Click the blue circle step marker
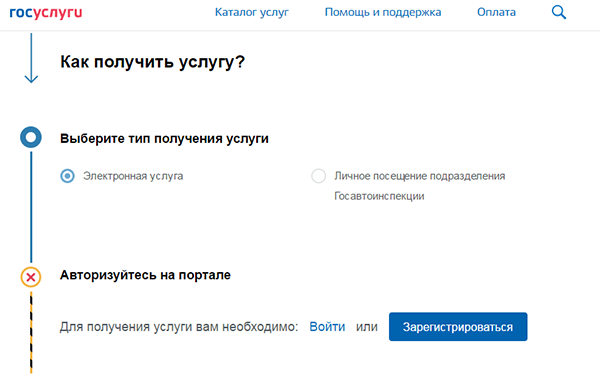The image size is (600, 377). click(x=31, y=137)
